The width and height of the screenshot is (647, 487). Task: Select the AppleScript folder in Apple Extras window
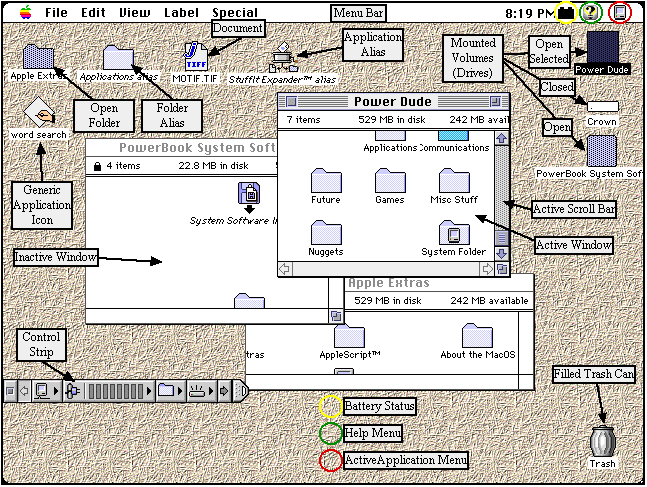point(349,335)
